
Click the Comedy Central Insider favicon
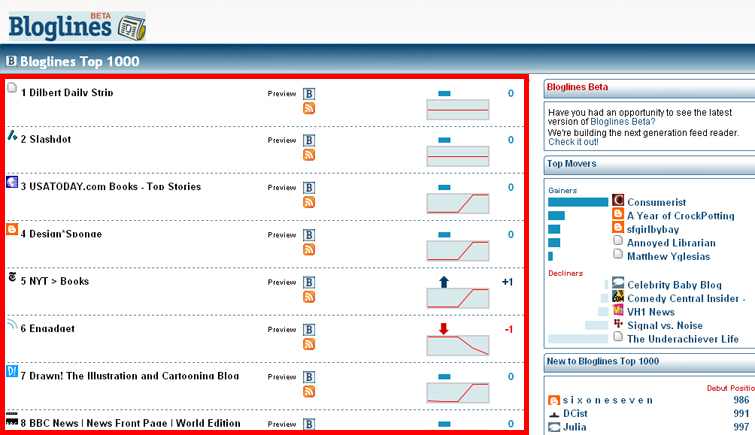tap(618, 296)
